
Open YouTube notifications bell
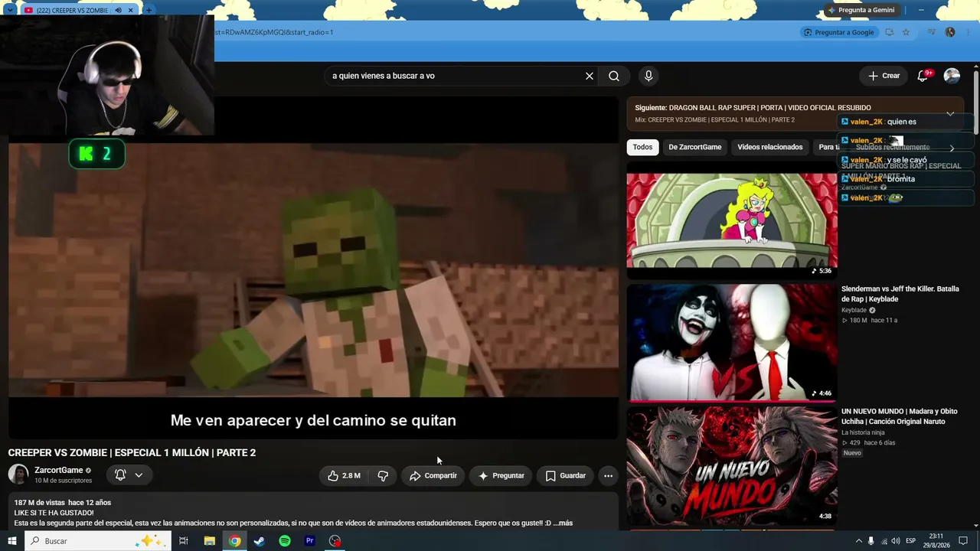pos(923,76)
